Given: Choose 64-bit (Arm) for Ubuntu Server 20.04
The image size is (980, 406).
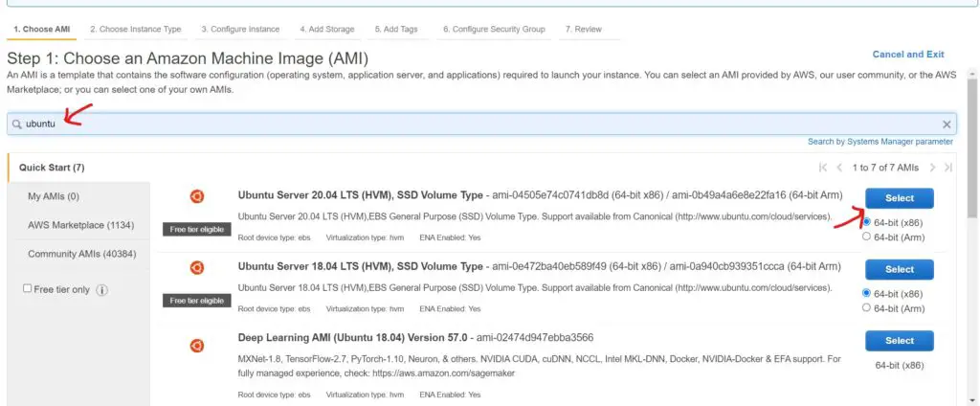Looking at the screenshot, I should [866, 237].
